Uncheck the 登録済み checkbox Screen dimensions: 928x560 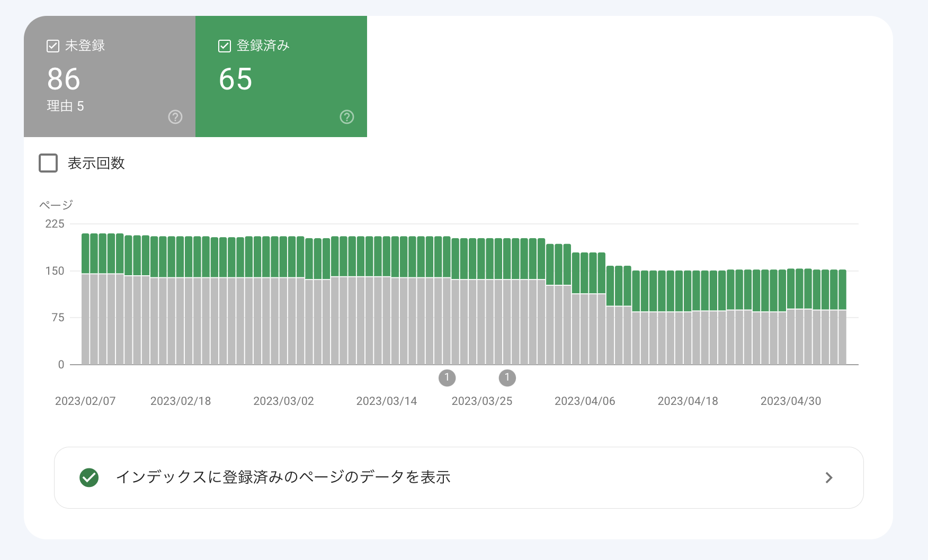[225, 46]
